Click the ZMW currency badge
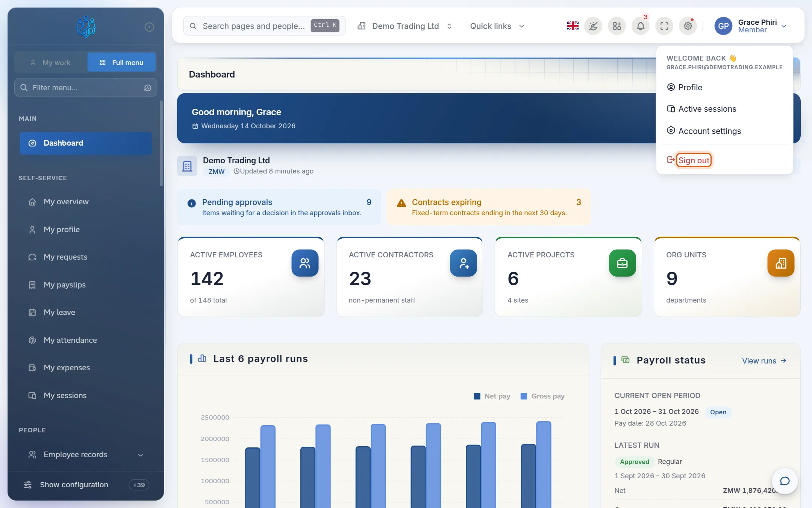The width and height of the screenshot is (812, 508). pyautogui.click(x=217, y=172)
